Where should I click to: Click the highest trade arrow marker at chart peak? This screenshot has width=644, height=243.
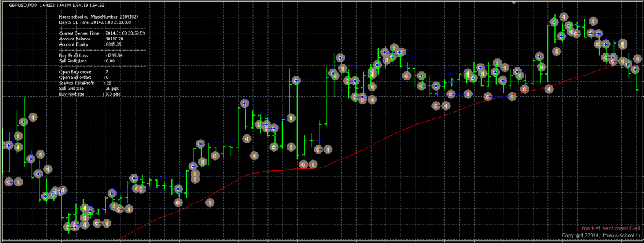[564, 17]
